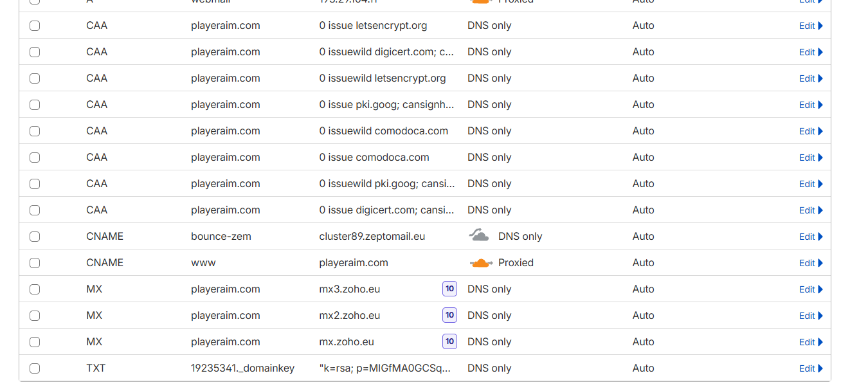Click the 19235341._domainkey record name
This screenshot has width=868, height=389.
[242, 368]
